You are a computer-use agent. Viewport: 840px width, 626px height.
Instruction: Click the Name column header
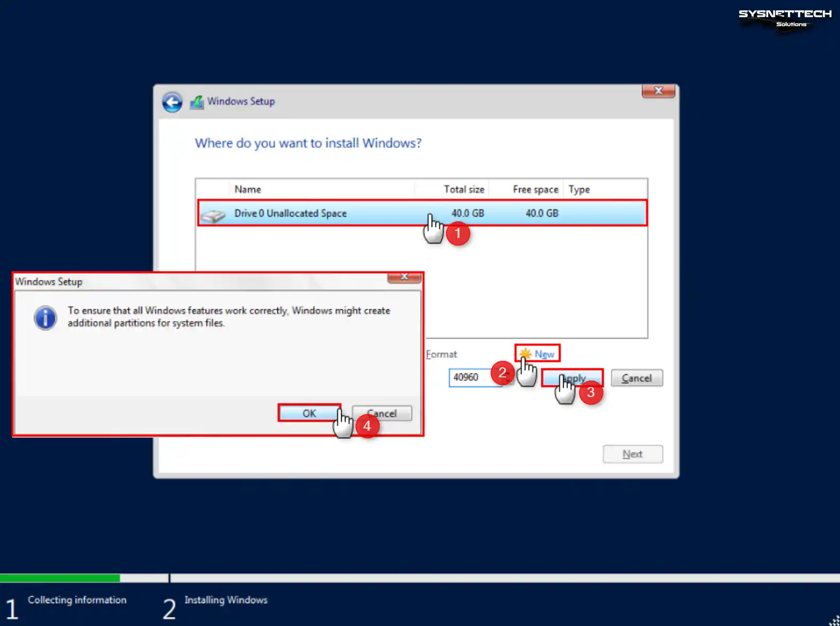pyautogui.click(x=248, y=190)
